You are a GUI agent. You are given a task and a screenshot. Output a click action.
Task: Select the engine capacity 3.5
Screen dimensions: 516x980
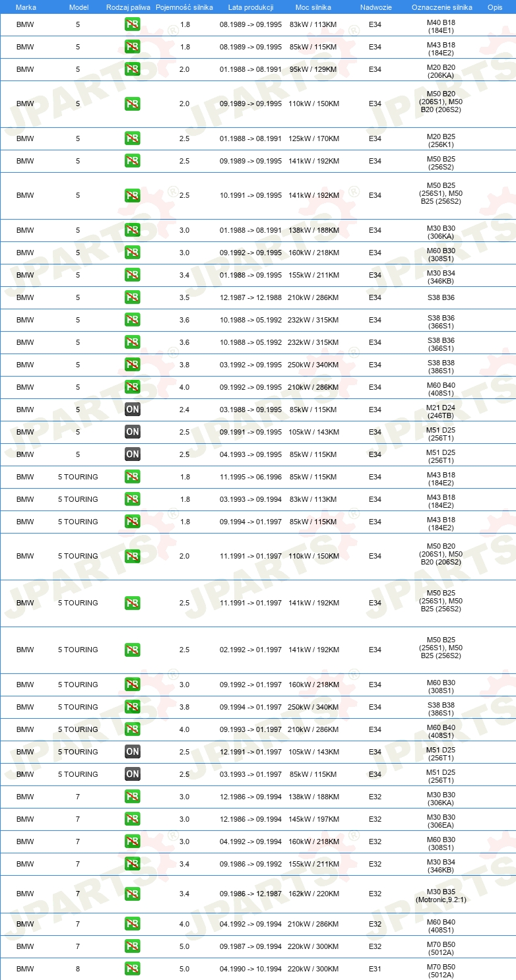(185, 297)
